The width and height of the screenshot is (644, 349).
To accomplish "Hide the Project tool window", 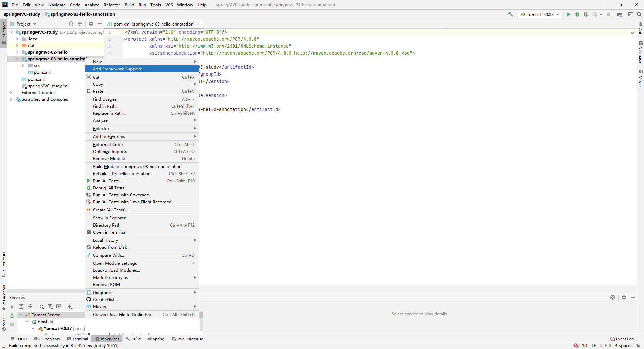I will (100, 24).
